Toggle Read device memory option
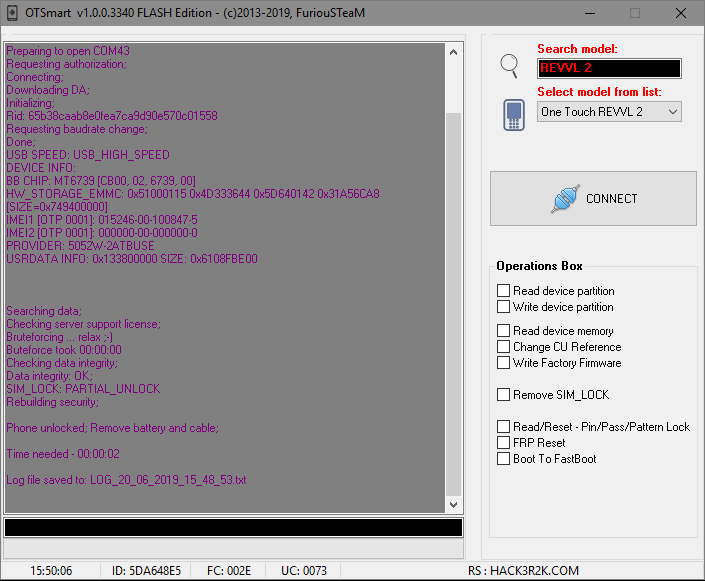This screenshot has height=581, width=705. tap(503, 331)
